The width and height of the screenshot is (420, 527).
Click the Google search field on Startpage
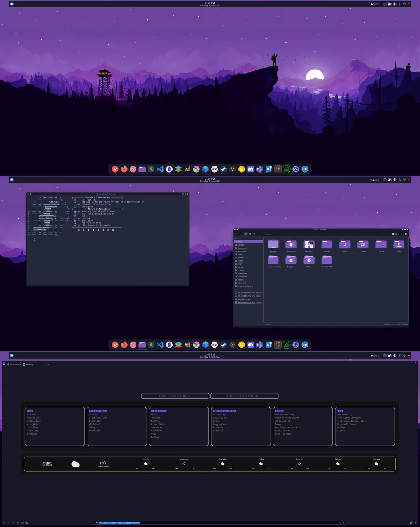(175, 396)
